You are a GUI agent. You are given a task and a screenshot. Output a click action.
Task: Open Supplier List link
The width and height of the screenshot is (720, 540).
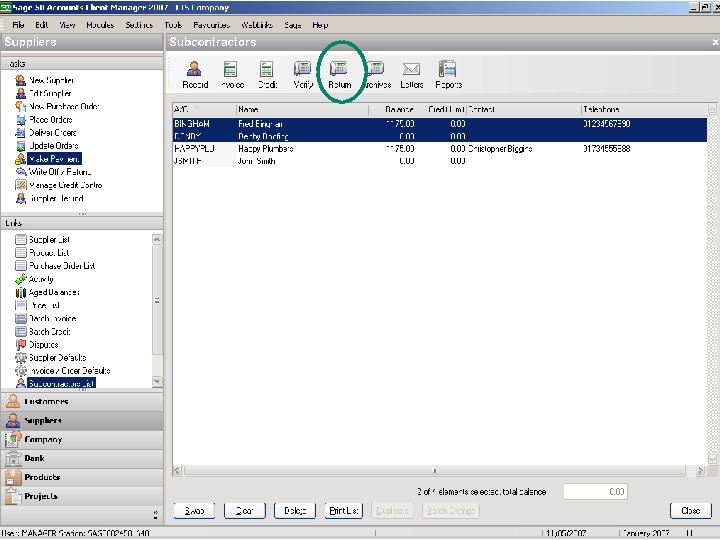pos(43,240)
